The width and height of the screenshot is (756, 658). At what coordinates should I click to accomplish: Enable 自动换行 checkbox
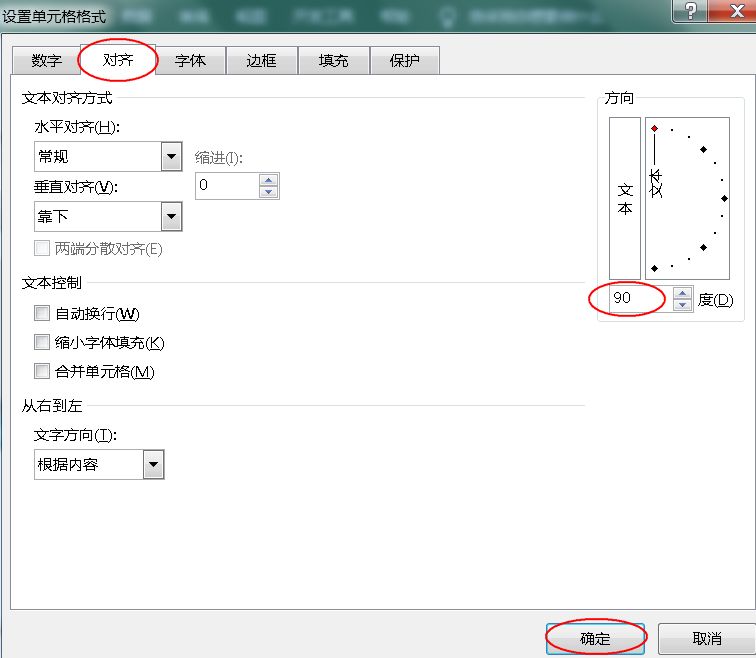[x=42, y=313]
